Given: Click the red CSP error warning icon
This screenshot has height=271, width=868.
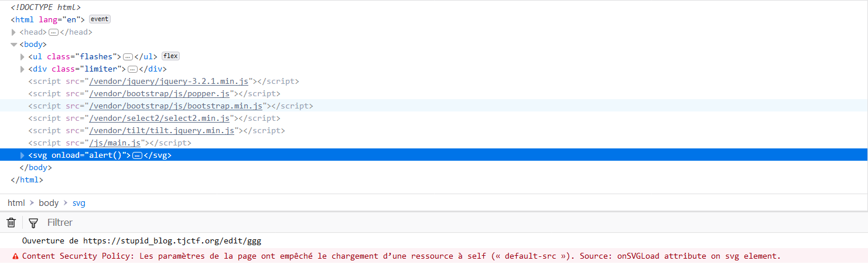Looking at the screenshot, I should [x=15, y=256].
